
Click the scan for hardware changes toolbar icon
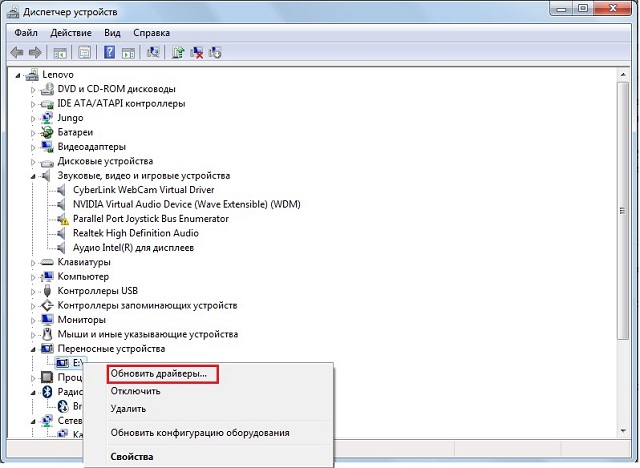tap(153, 52)
